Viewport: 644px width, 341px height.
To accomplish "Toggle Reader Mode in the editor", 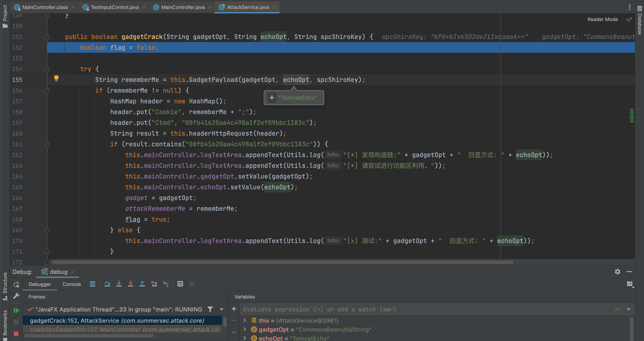I will 602,19.
